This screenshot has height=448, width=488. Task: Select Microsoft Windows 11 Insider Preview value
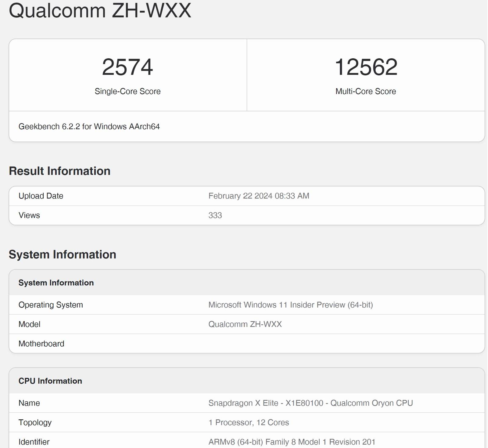291,305
